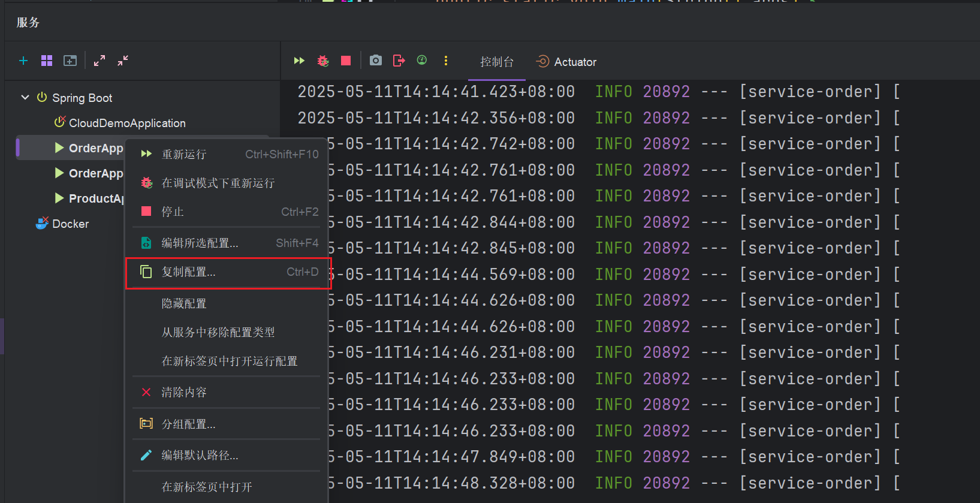Choose 重新运行 in the context menu

point(228,154)
